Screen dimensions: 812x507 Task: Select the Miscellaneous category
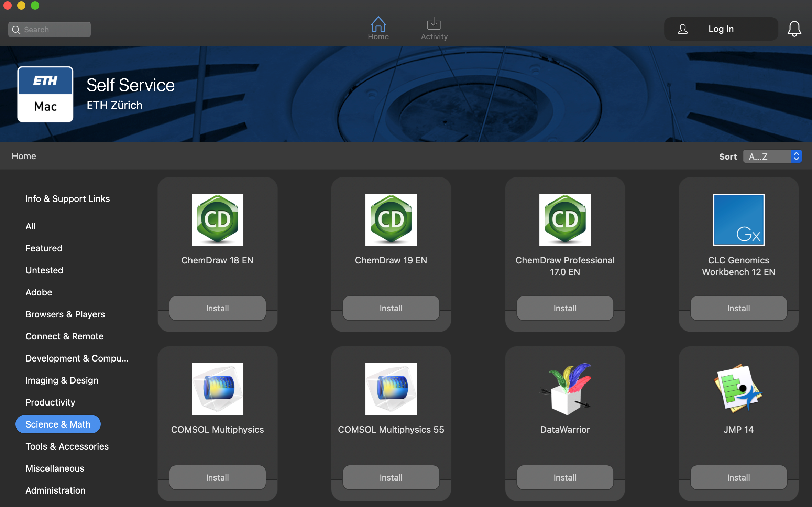[55, 468]
